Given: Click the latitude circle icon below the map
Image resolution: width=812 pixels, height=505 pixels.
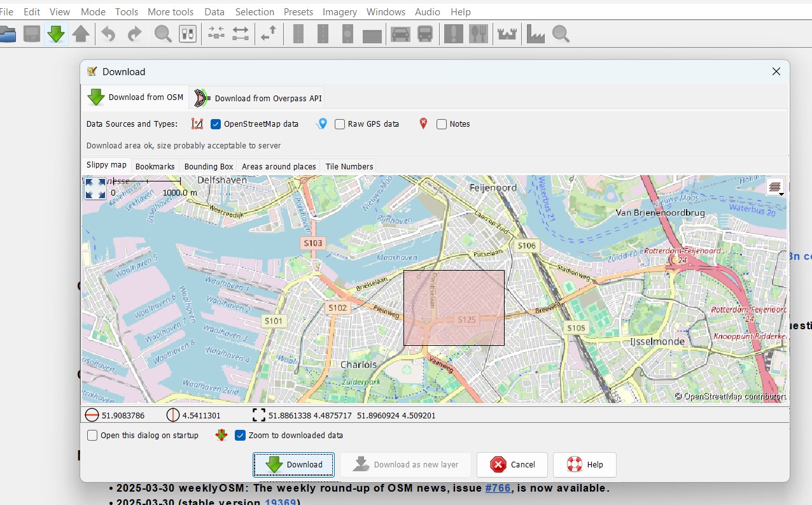Looking at the screenshot, I should tap(92, 415).
